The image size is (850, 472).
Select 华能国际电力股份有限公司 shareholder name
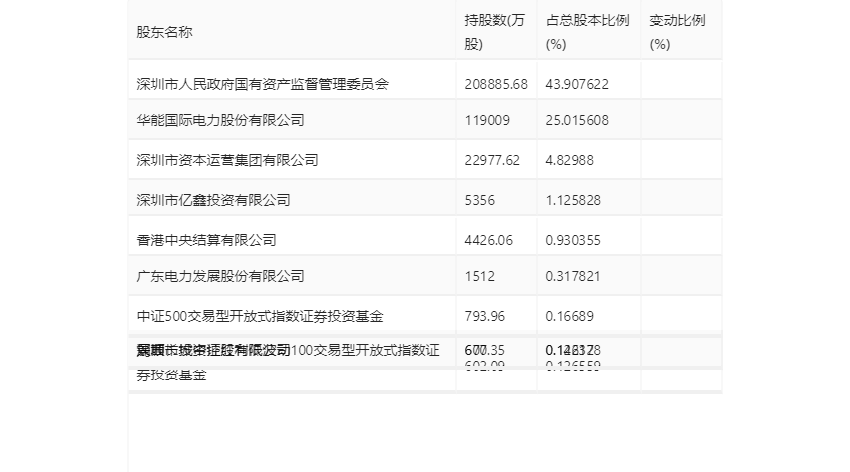coord(220,120)
